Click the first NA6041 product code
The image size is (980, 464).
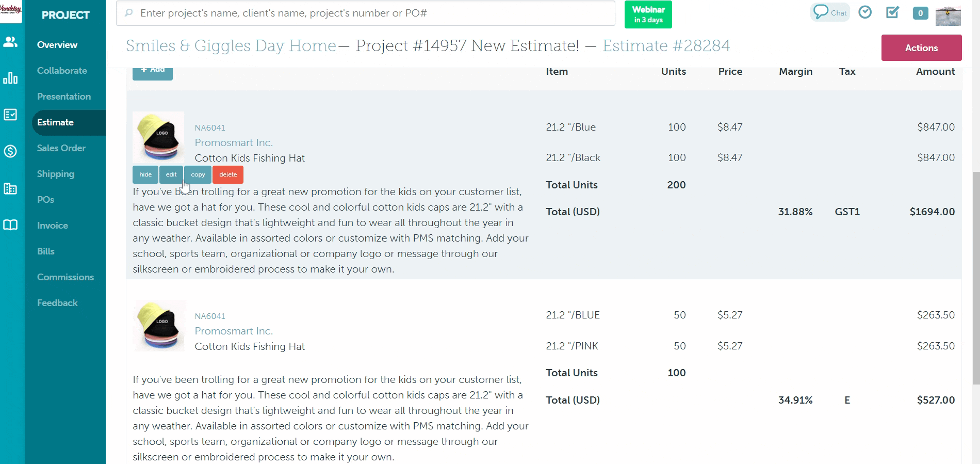pyautogui.click(x=210, y=127)
